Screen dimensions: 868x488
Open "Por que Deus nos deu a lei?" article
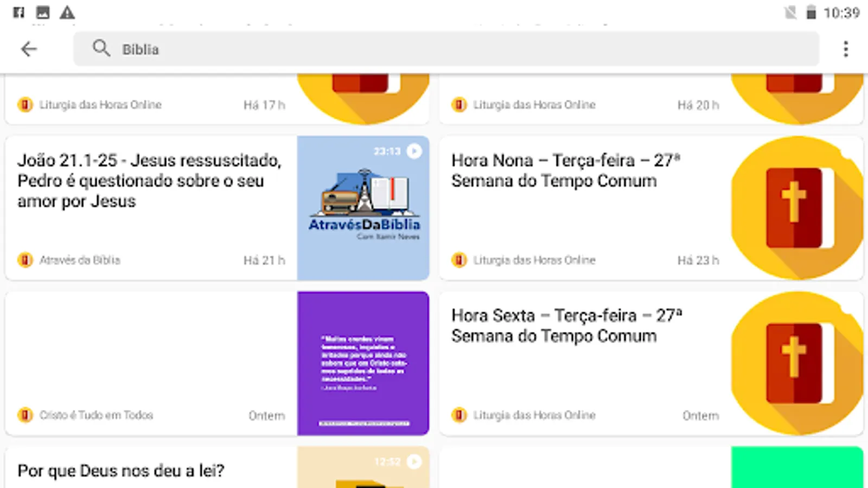[120, 471]
